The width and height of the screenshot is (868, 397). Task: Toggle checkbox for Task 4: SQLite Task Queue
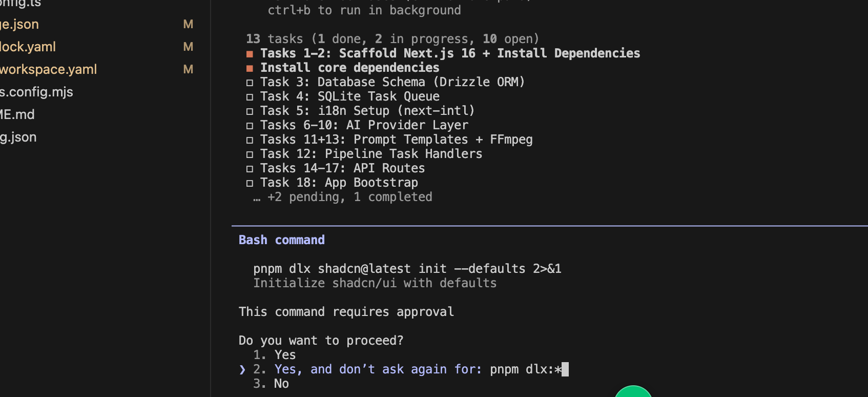(x=250, y=97)
